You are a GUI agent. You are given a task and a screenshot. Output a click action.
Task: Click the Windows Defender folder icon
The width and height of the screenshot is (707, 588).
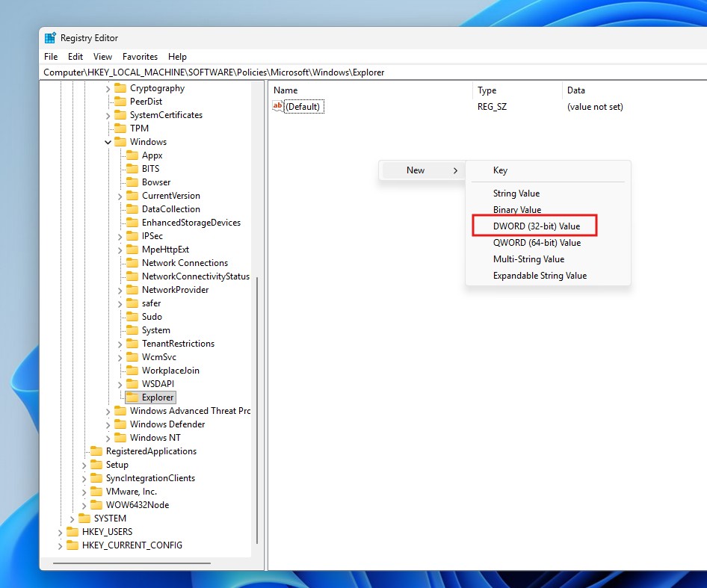pyautogui.click(x=120, y=424)
